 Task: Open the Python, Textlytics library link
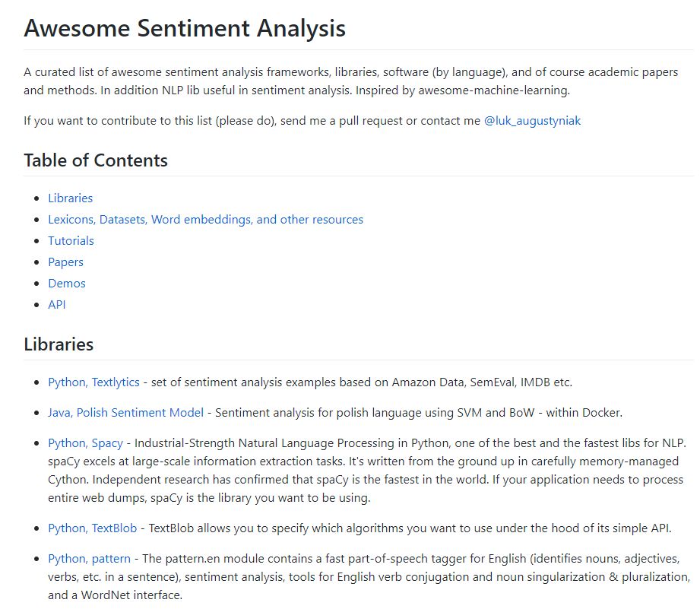[x=95, y=382]
